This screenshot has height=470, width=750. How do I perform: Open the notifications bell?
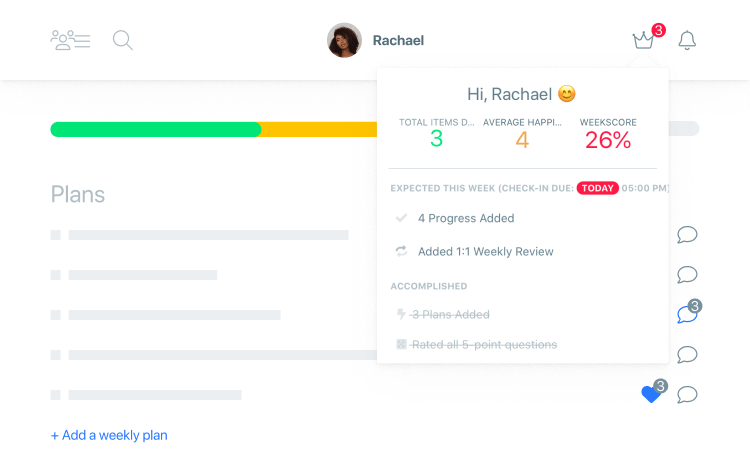(687, 40)
